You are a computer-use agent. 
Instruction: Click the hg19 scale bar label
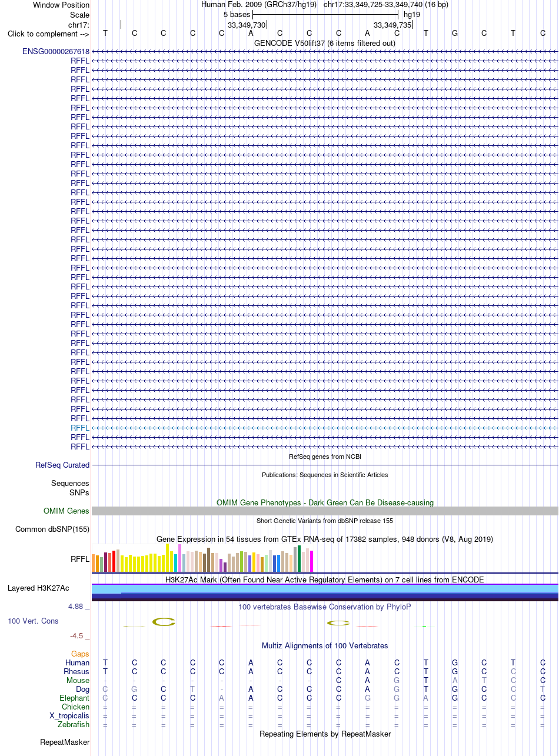tap(412, 14)
